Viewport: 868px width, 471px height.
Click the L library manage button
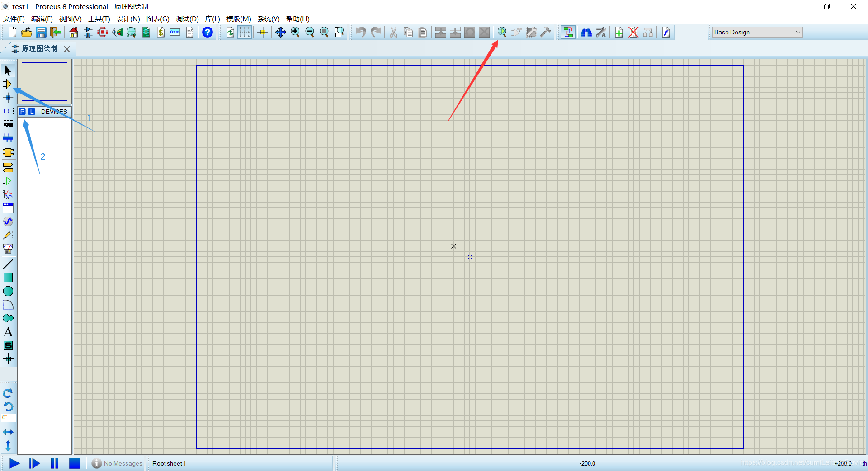(32, 112)
